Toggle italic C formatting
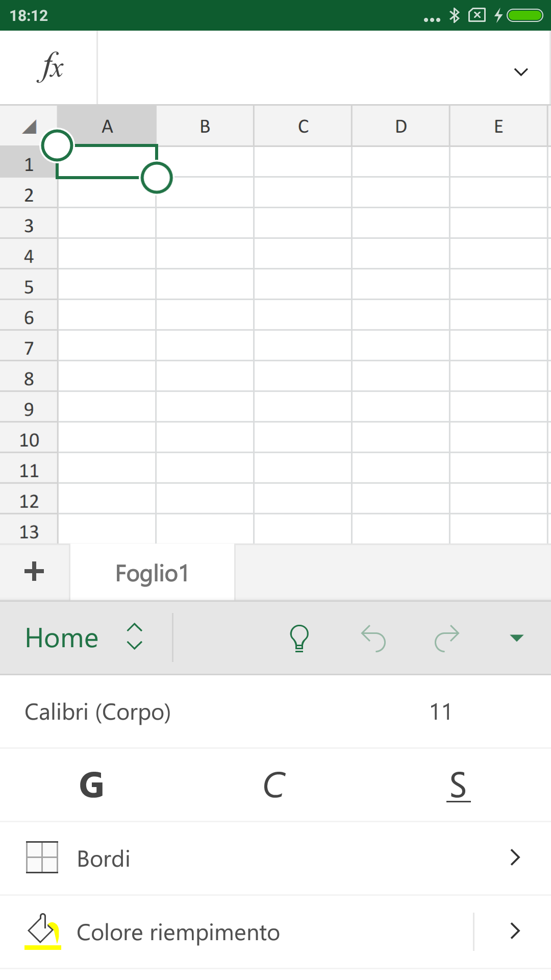551x980 pixels. 274,785
